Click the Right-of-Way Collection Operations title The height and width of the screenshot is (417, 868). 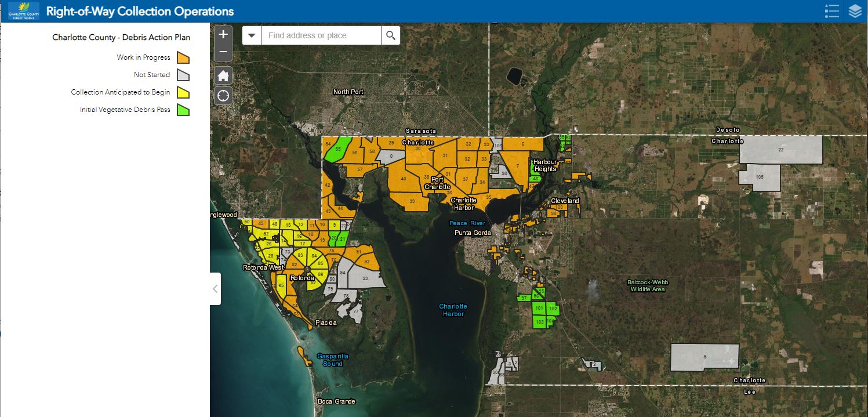[140, 11]
